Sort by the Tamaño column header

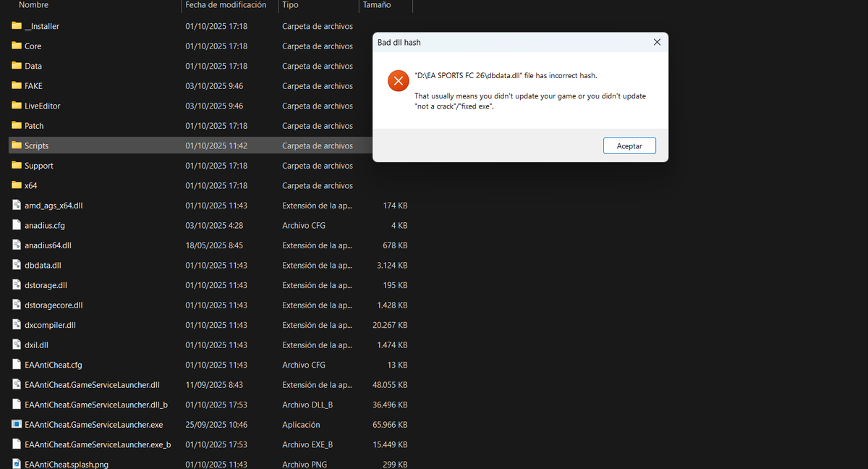coord(376,5)
